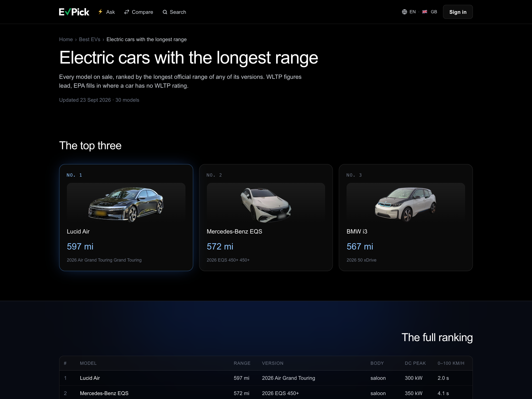The height and width of the screenshot is (399, 532).
Task: Open the Compare page
Action: pyautogui.click(x=139, y=12)
